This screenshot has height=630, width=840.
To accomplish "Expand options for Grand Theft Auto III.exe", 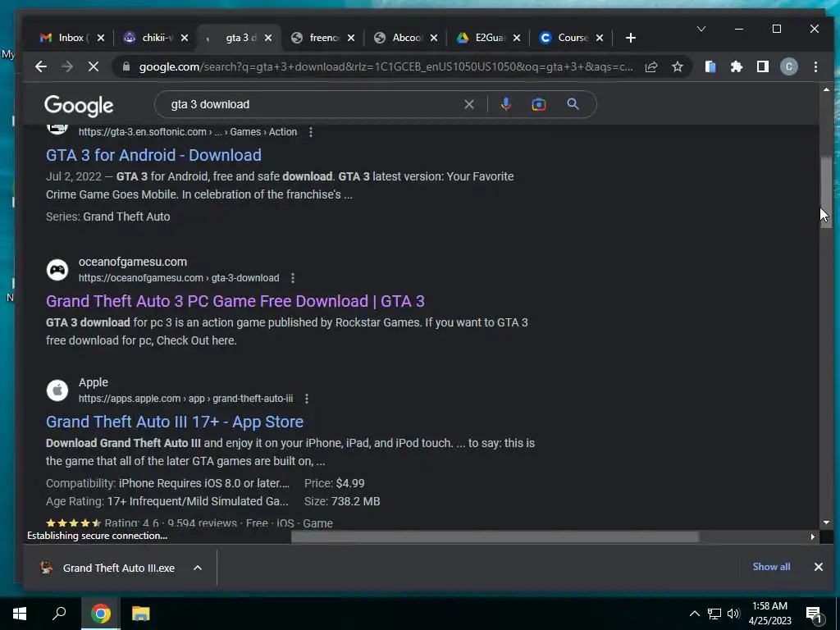I will click(198, 568).
